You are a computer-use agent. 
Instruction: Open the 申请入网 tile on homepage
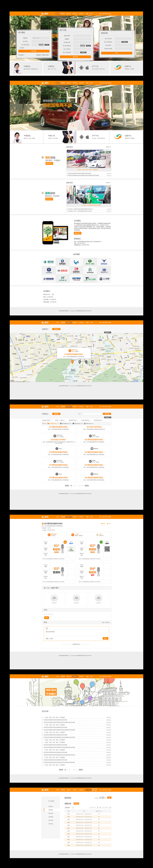click(60, 137)
